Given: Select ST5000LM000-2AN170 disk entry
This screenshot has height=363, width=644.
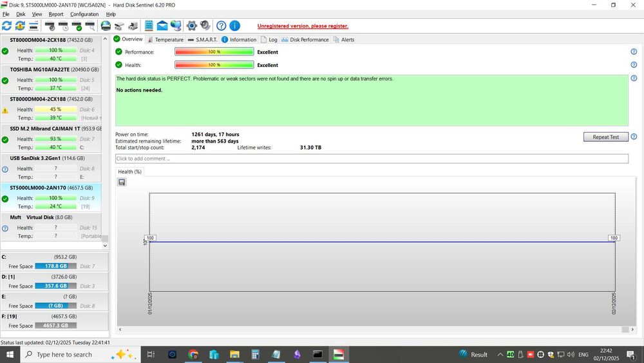Looking at the screenshot, I should point(51,197).
